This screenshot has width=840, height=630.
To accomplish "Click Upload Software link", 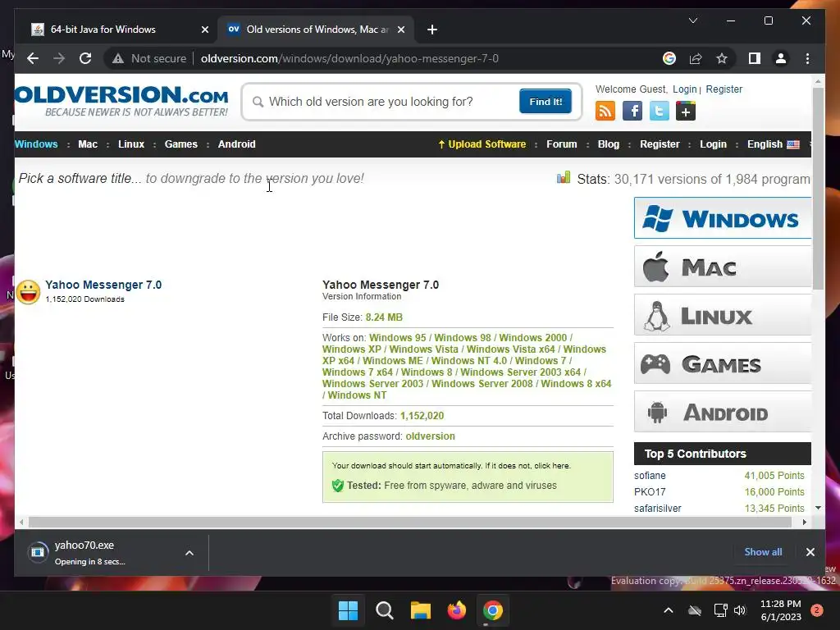I will (482, 144).
